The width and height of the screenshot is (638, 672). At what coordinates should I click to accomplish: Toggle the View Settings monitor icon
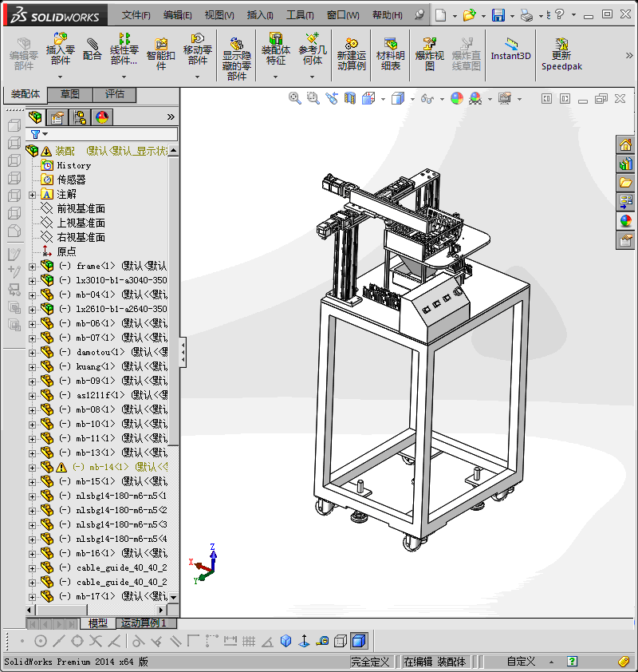coord(505,98)
